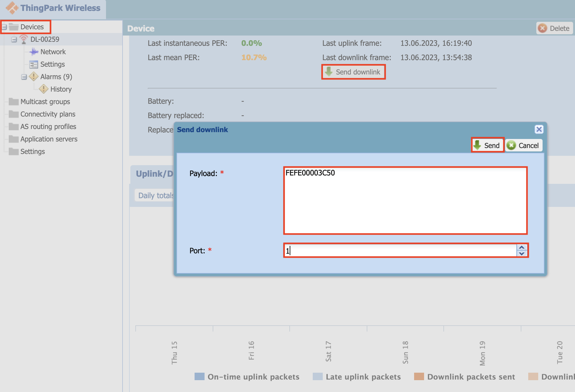Click last downlink frame time 13:54:38
Screen dimensions: 575x392
click(457, 58)
